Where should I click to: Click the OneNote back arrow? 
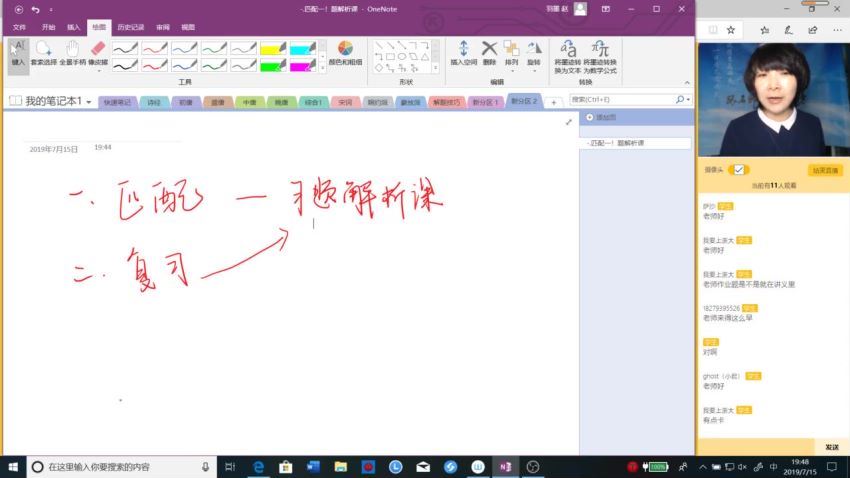[x=19, y=9]
